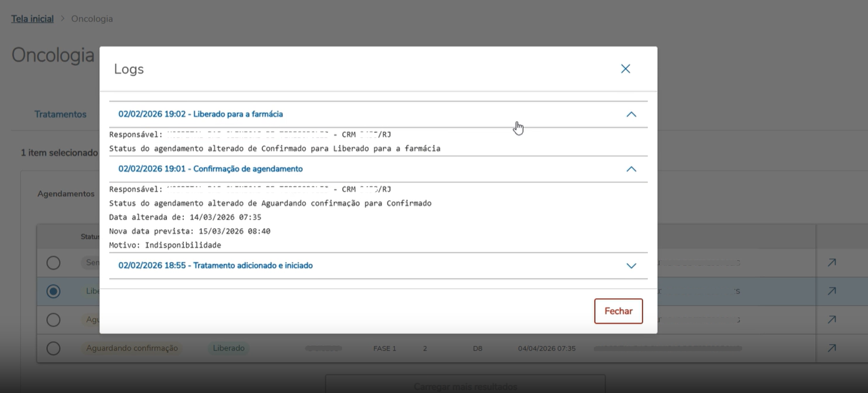Open '02/02/2026 19:02 - Liberado para a farmácia' header

pos(378,114)
